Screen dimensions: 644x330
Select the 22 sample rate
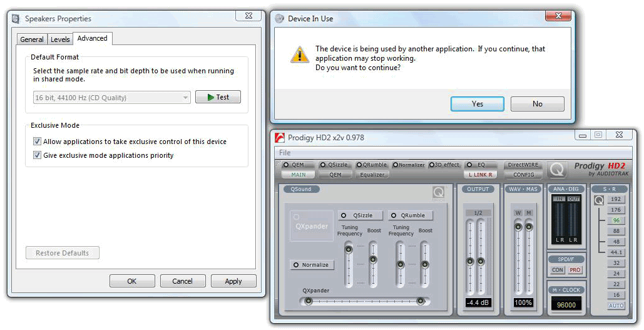coord(616,284)
